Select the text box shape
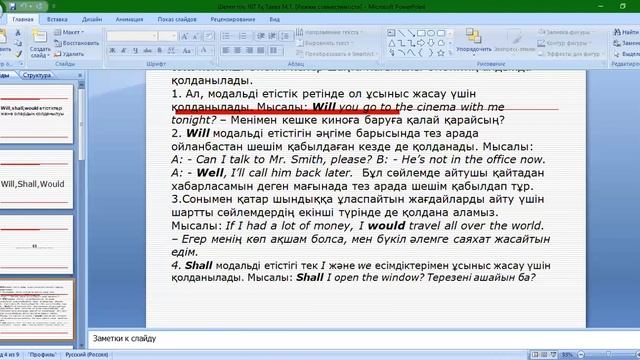640x360 pixels. 391,33
